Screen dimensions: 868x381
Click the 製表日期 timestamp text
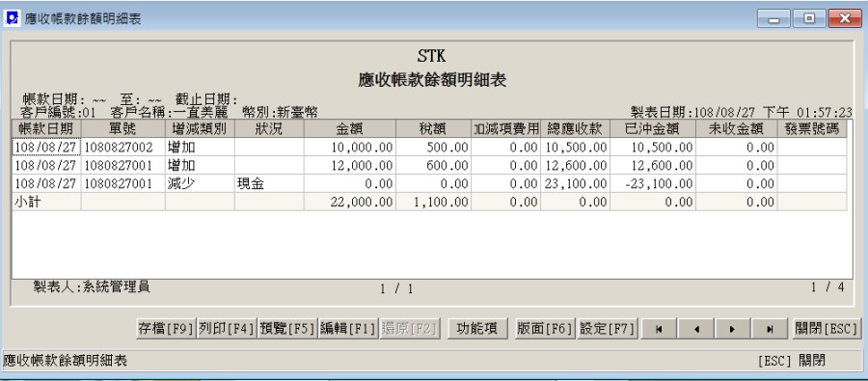coord(742,112)
